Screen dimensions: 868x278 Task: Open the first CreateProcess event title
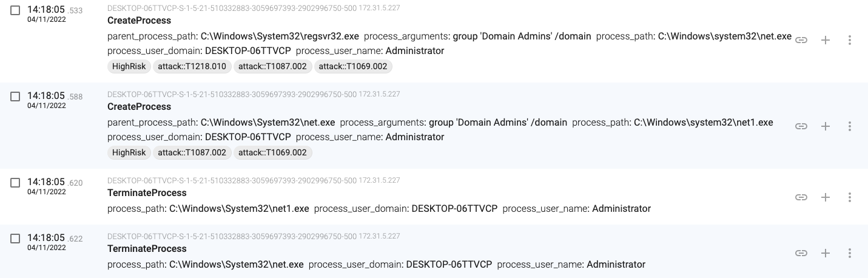click(139, 21)
